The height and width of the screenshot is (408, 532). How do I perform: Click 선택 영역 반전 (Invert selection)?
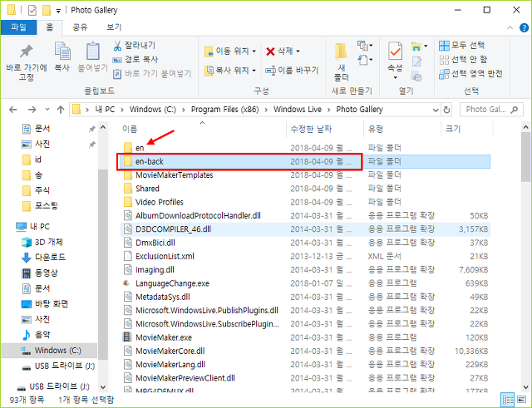click(x=470, y=74)
